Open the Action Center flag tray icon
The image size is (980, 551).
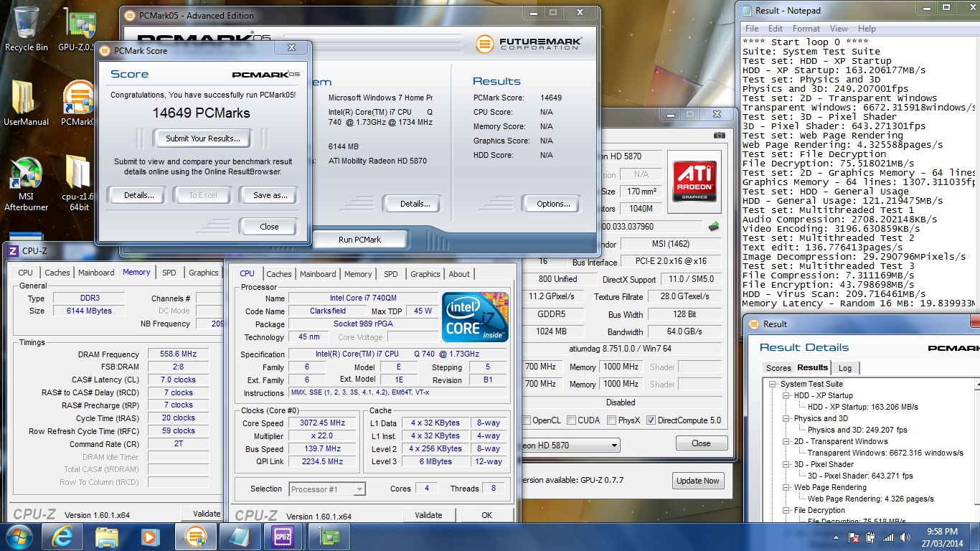coord(854,537)
